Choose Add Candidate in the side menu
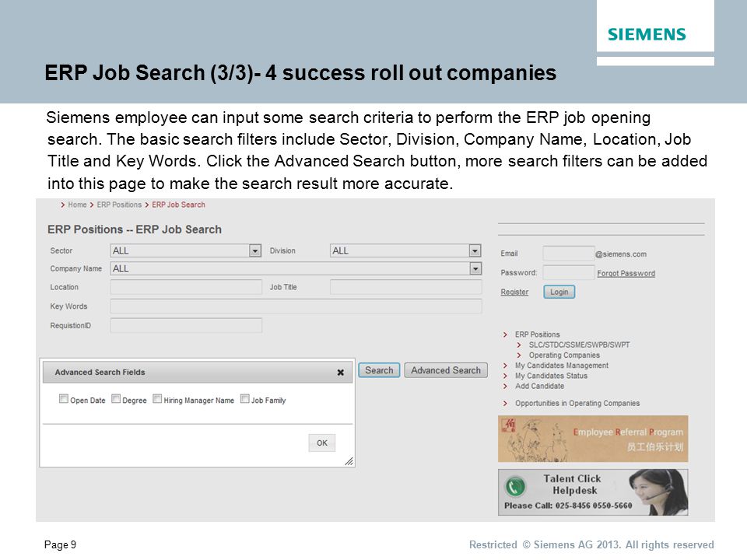Image resolution: width=747 pixels, height=560 pixels. pos(540,387)
